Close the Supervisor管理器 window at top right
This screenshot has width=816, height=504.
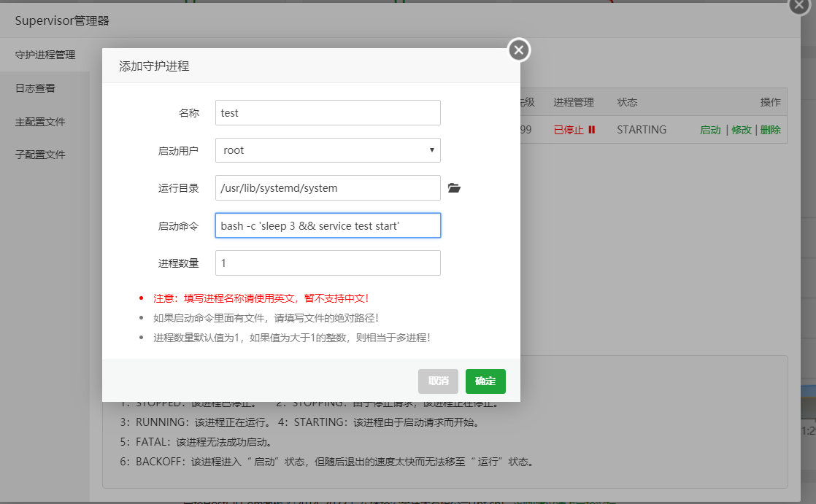[x=798, y=5]
